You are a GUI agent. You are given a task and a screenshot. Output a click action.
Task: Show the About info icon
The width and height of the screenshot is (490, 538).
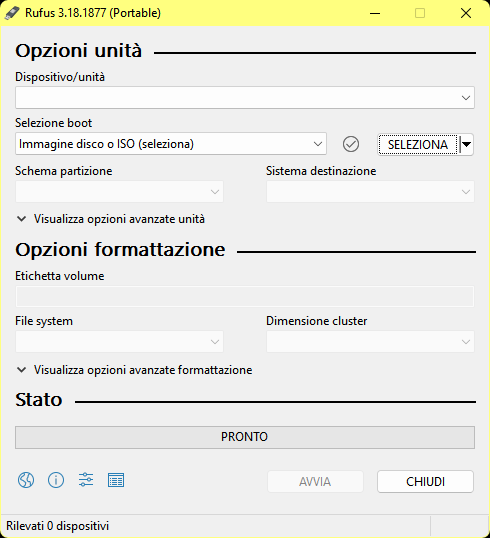point(56,480)
